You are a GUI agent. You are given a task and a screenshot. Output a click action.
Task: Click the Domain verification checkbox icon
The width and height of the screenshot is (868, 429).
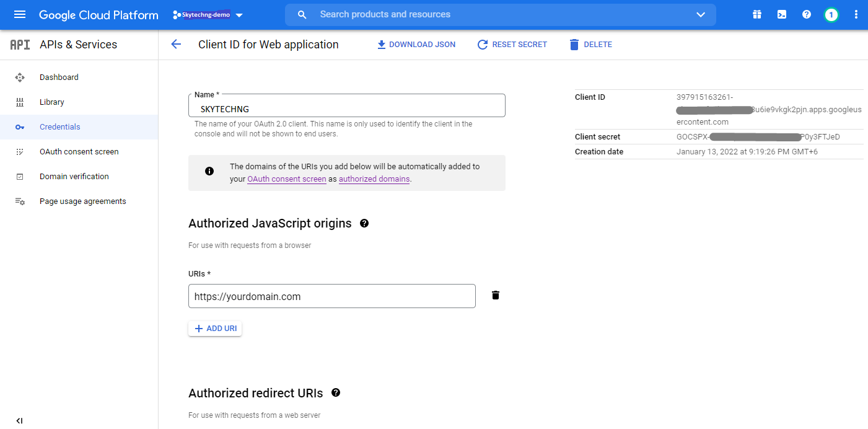coord(20,177)
